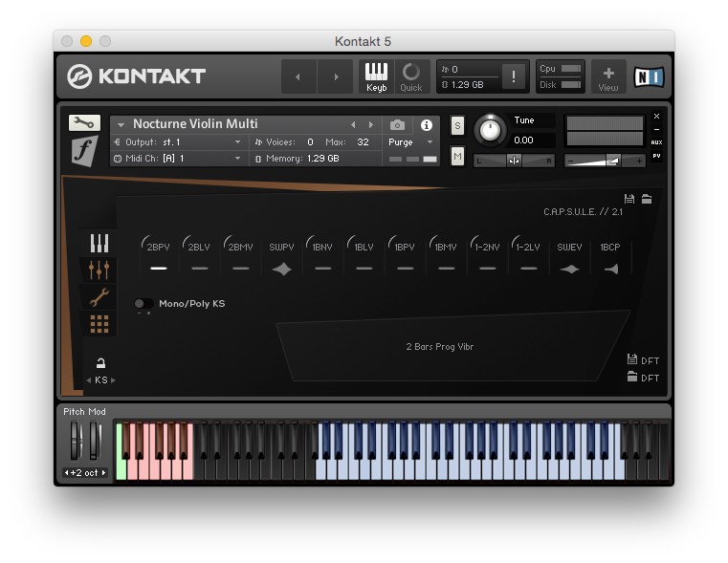Screen dimensions: 728x563
Task: Open the Output st. 1 dropdown
Action: [178, 141]
